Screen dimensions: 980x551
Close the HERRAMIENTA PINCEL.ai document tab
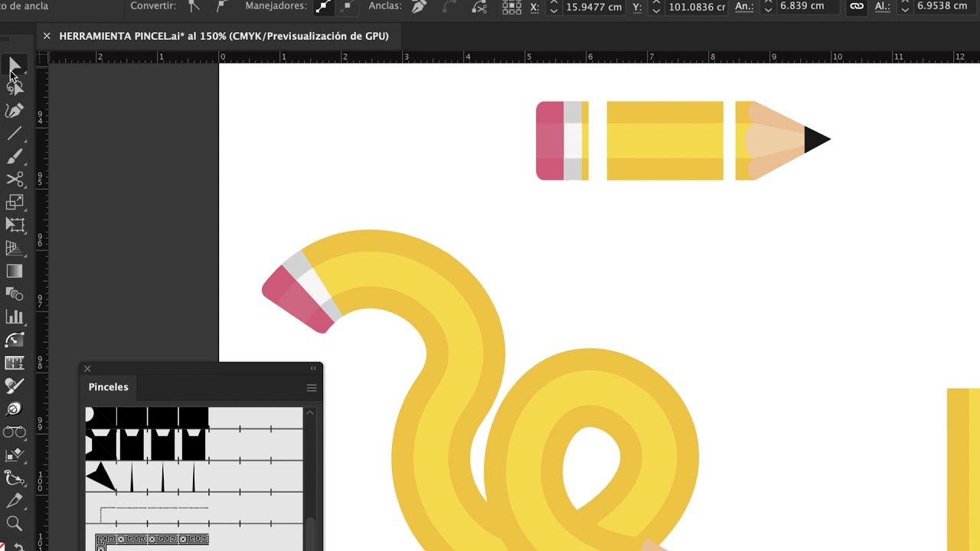(47, 36)
